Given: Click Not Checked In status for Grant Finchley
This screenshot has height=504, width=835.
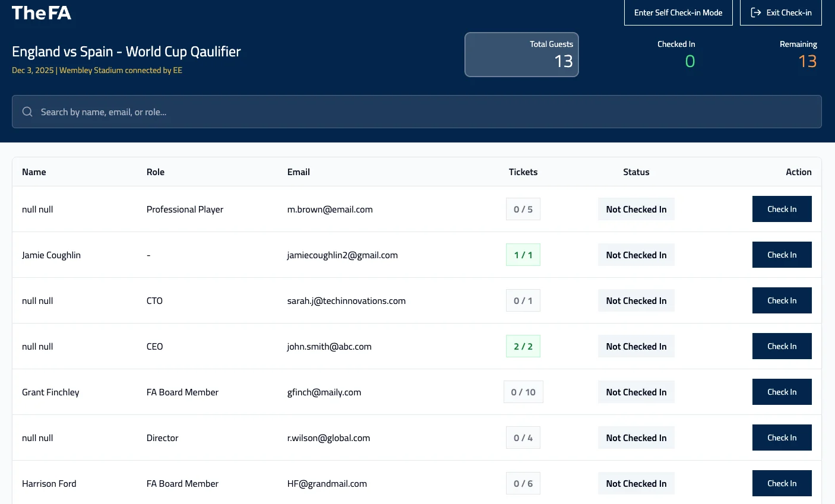Looking at the screenshot, I should click(x=636, y=392).
